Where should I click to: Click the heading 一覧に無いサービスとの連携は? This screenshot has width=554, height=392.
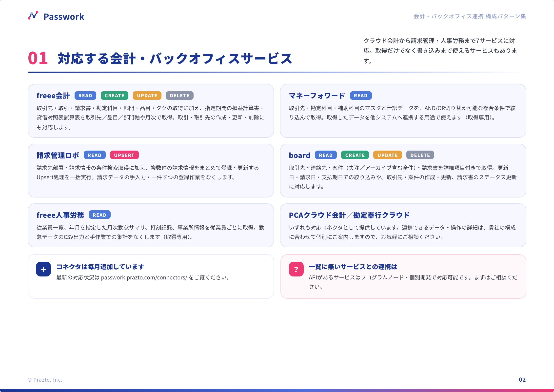click(x=353, y=267)
